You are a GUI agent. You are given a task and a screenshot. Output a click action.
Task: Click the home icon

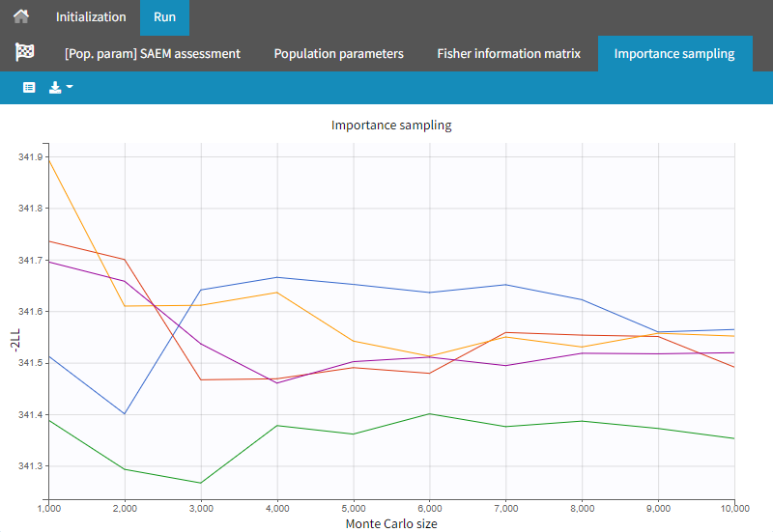20,17
